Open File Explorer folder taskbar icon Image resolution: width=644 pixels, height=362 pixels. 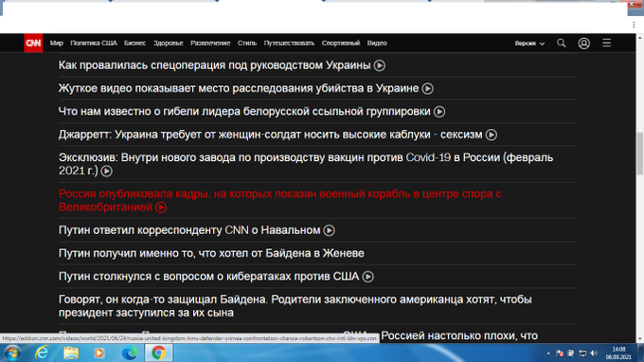[71, 353]
